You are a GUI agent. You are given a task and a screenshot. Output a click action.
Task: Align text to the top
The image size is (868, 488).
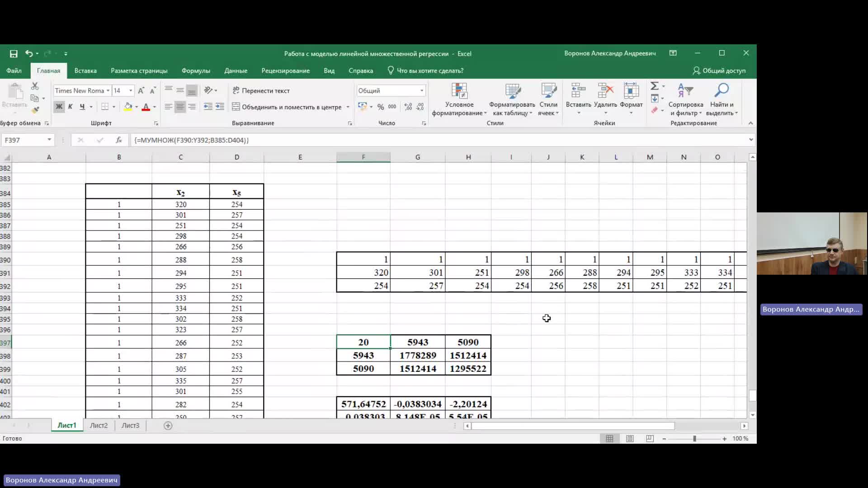click(169, 90)
